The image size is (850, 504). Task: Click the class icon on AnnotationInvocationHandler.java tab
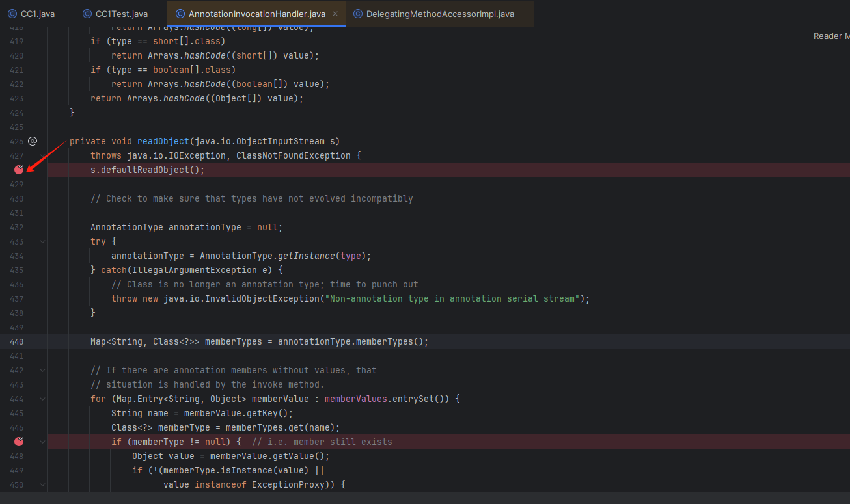[180, 14]
